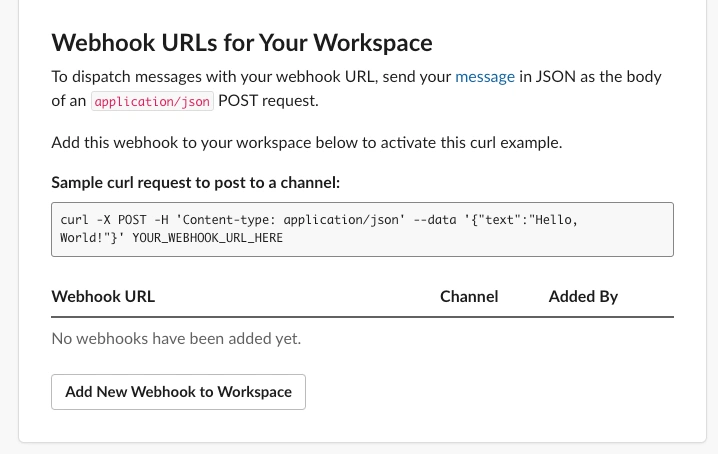Click the 'Webhook URLs for Your Workspace' heading

[242, 43]
